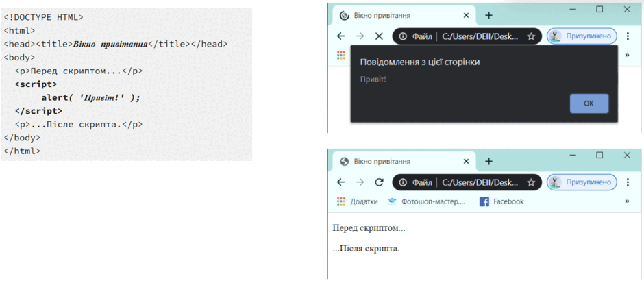Expand bookmarks overflow chevron in bottom window

point(627,201)
